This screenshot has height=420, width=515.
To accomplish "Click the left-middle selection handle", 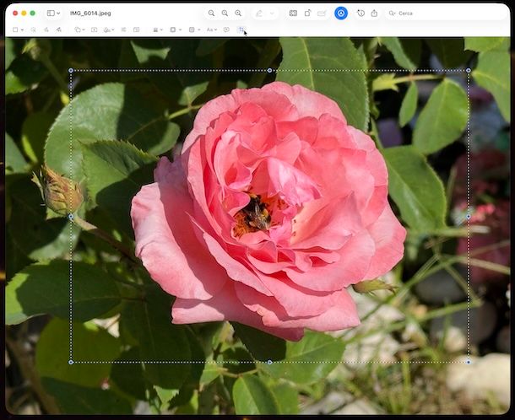I will [x=71, y=217].
